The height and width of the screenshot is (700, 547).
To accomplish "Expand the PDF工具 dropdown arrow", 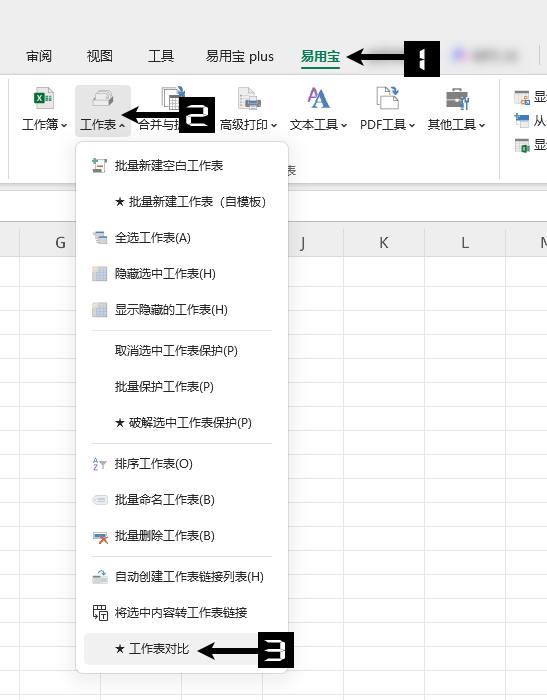I will tap(412, 125).
